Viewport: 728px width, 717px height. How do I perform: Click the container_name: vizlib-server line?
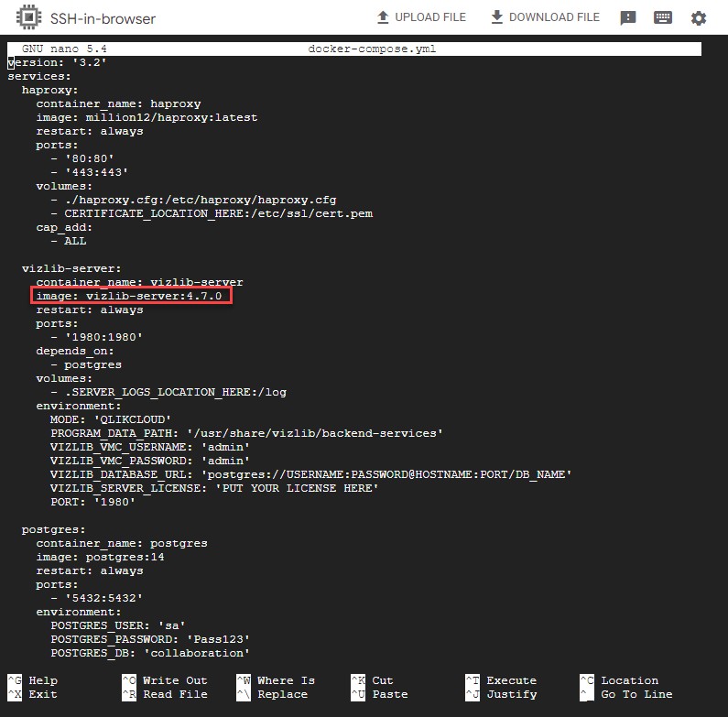pos(139,282)
